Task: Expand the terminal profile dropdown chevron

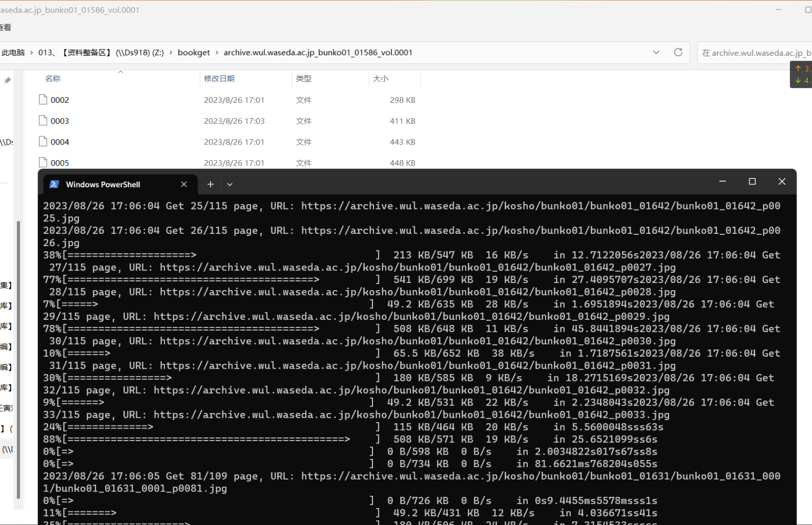Action: [230, 185]
